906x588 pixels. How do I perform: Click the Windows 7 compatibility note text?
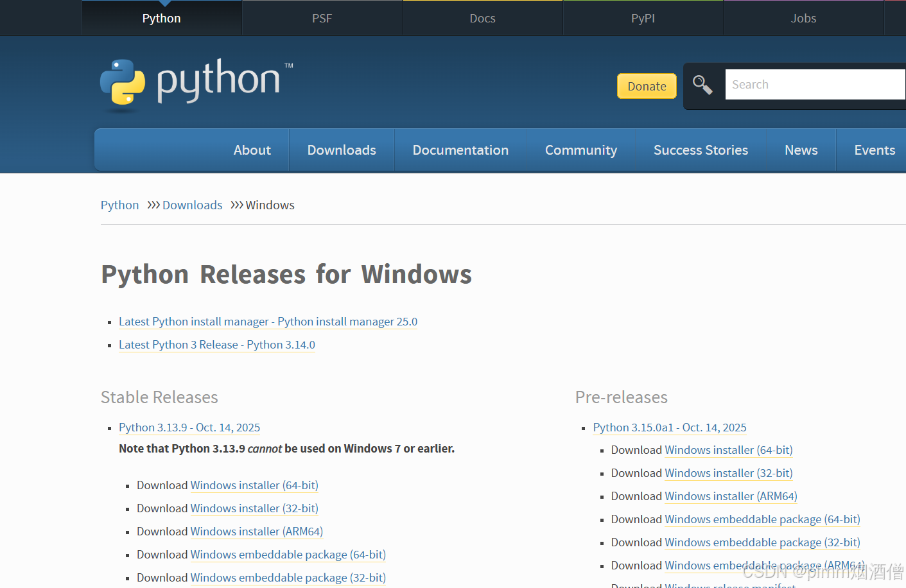(x=286, y=449)
